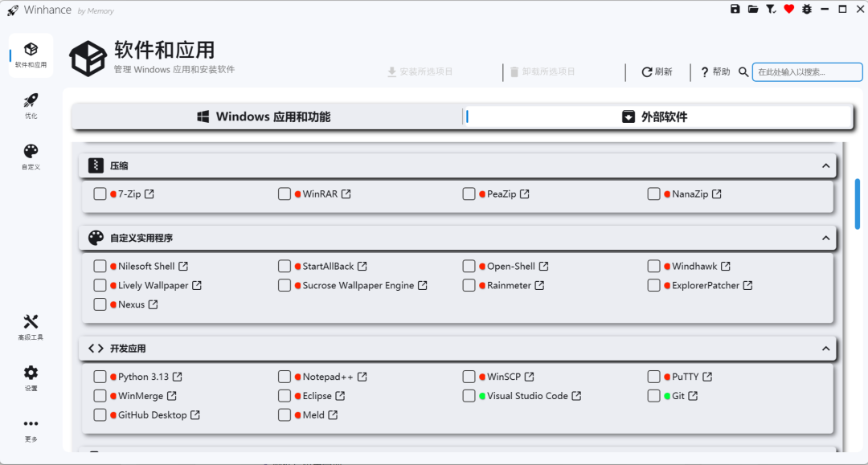Image resolution: width=868 pixels, height=465 pixels.
Task: Click the bug report icon in title bar
Action: point(808,9)
